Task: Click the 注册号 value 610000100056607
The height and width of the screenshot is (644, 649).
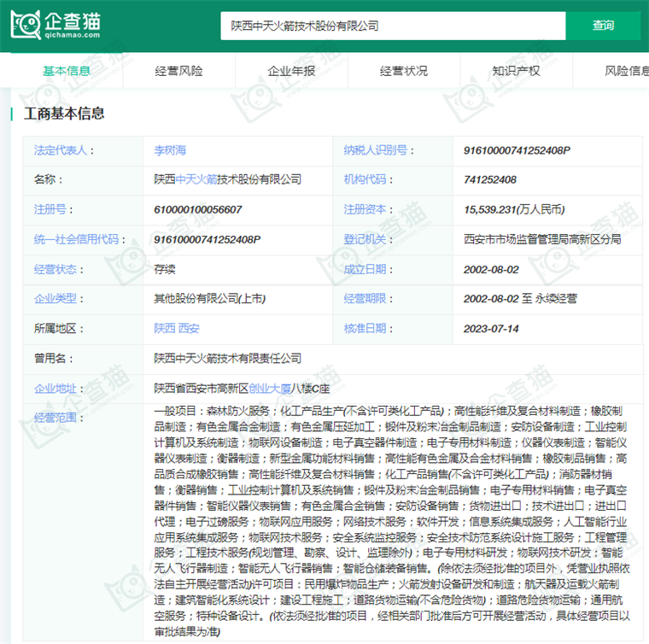Action: [197, 210]
